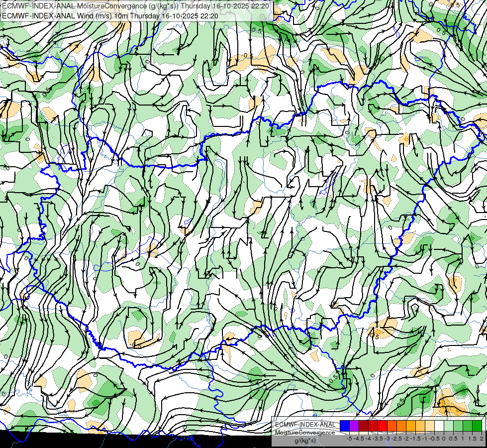Select the dark maroon legend swatch
The width and height of the screenshot is (487, 448).
[364, 426]
